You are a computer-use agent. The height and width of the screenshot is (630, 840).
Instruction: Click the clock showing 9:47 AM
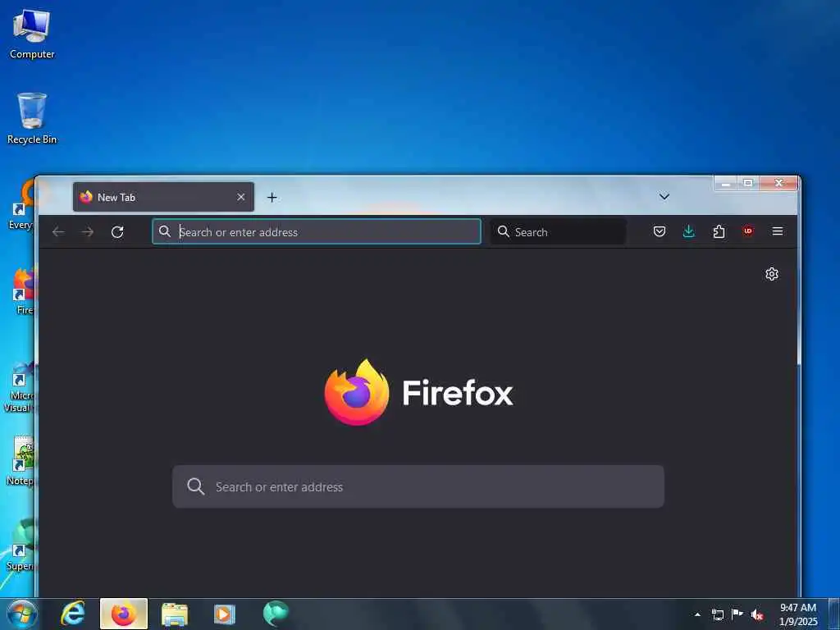[798, 614]
